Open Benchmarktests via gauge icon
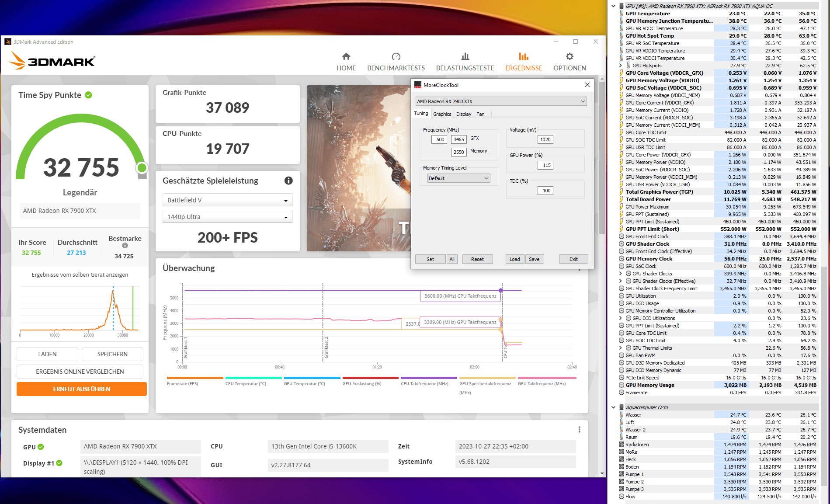 [396, 56]
